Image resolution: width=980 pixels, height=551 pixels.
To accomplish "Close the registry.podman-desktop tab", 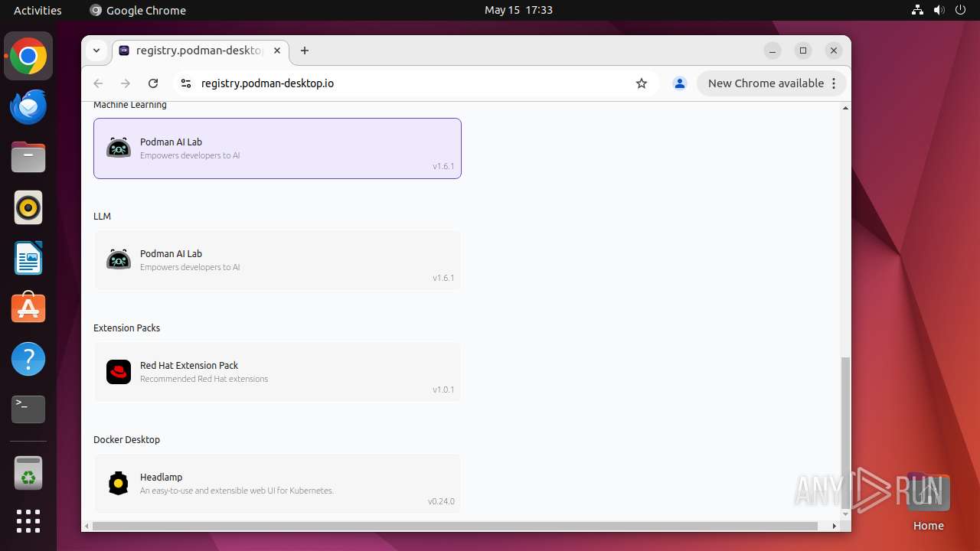I will click(277, 51).
